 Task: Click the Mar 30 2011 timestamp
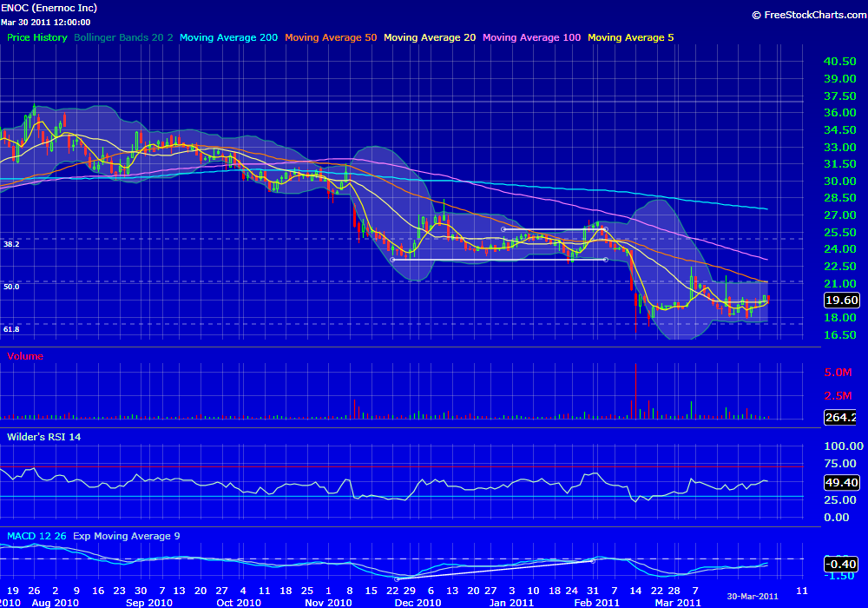click(45, 23)
